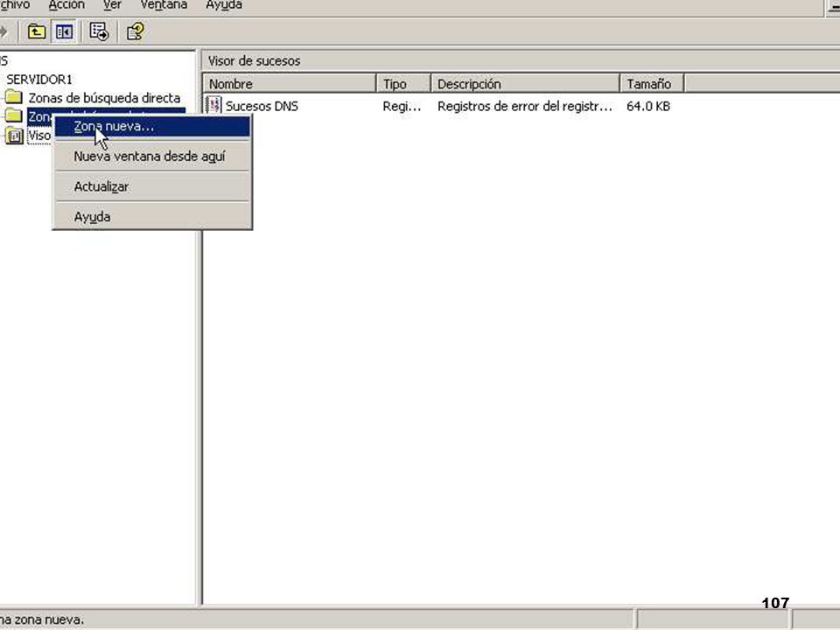Click Ayuda in the context menu
Viewport: 840px width, 630px height.
click(x=152, y=217)
